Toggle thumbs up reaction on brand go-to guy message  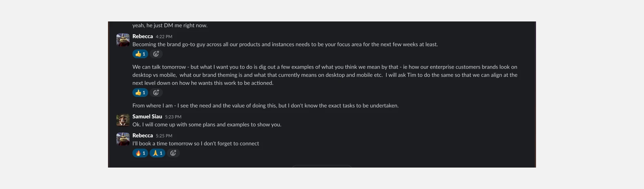[x=140, y=54]
